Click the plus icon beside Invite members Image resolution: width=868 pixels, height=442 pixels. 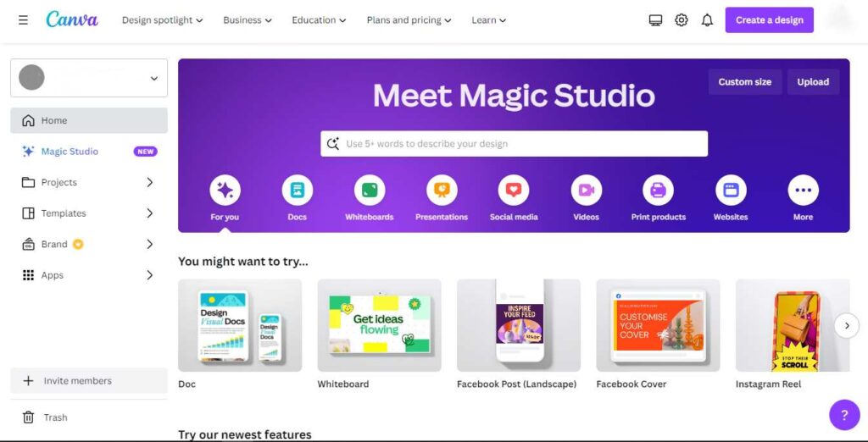click(x=28, y=381)
